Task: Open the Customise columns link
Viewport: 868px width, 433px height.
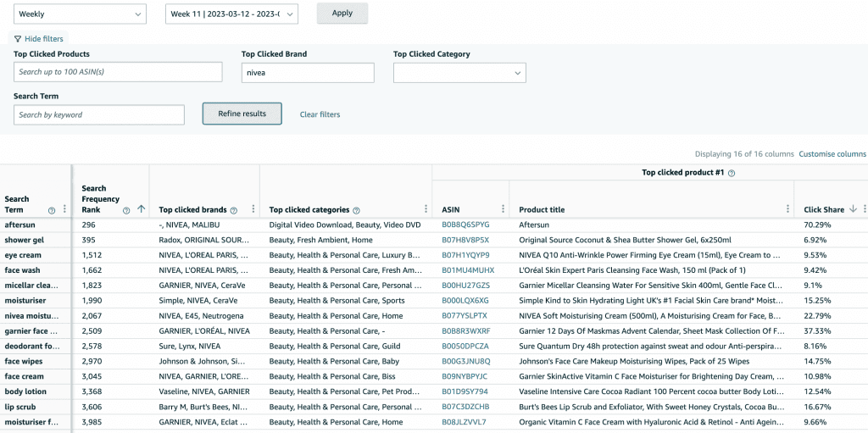Action: [x=832, y=154]
